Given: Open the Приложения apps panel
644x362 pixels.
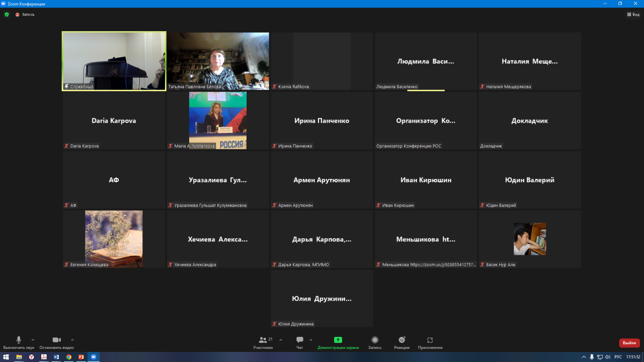Looking at the screenshot, I should (430, 340).
